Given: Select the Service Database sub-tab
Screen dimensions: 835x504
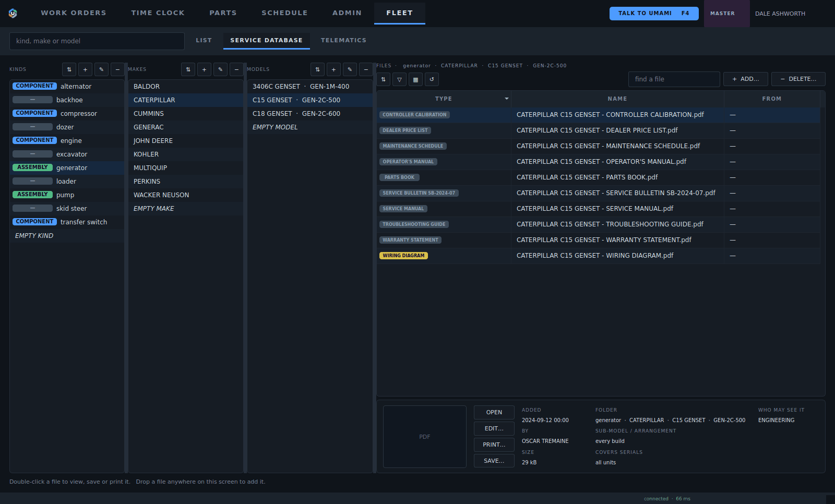Looking at the screenshot, I should click(x=267, y=40).
